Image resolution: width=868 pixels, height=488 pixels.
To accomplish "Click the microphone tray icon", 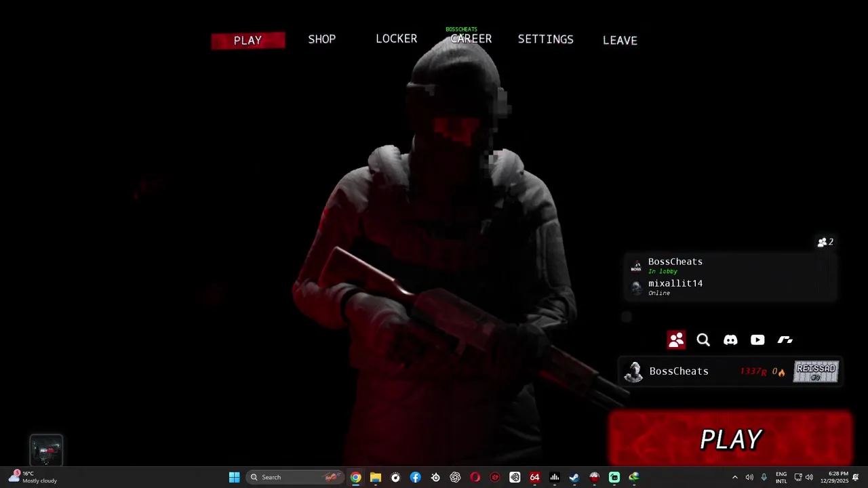I will tap(764, 477).
